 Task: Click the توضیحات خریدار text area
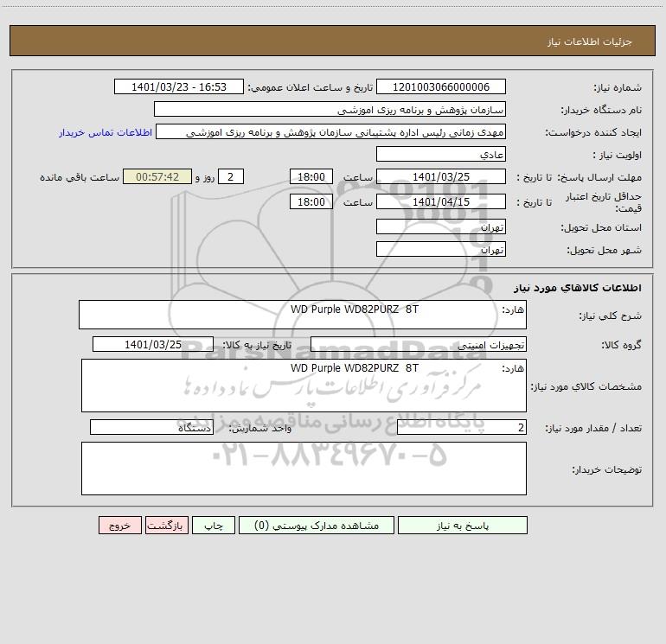click(x=304, y=469)
